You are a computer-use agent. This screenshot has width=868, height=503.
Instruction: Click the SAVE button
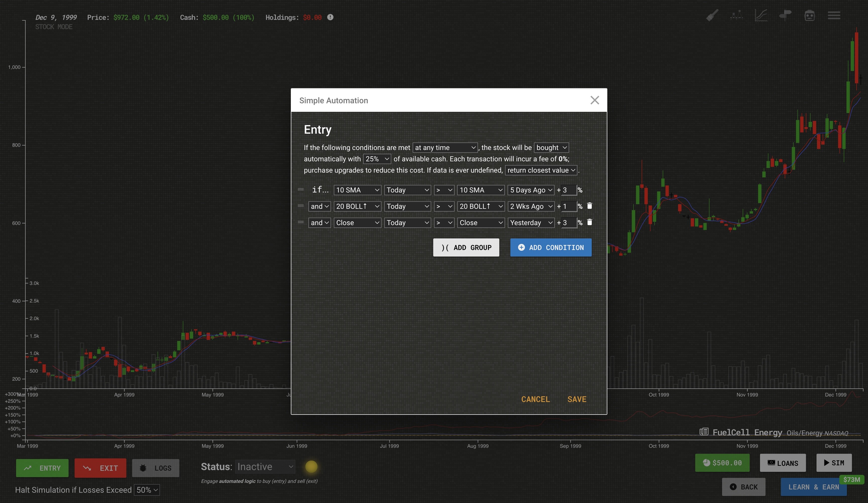pyautogui.click(x=577, y=399)
